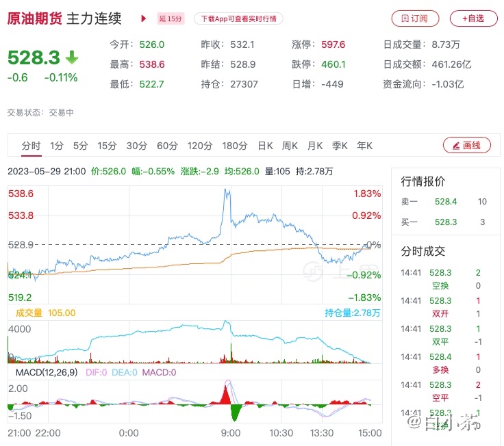
Task: Click the 交易状态 交易中 status text
Action: pos(40,112)
